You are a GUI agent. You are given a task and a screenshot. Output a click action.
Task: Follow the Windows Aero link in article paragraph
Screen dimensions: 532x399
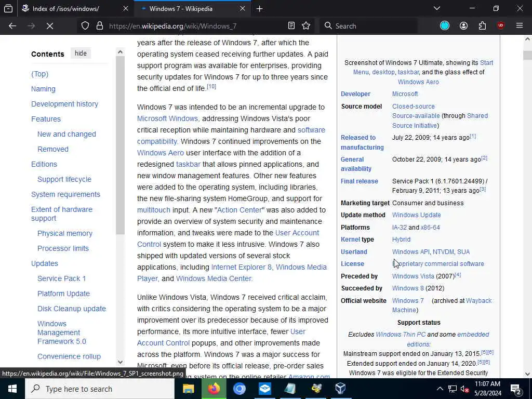click(x=161, y=153)
